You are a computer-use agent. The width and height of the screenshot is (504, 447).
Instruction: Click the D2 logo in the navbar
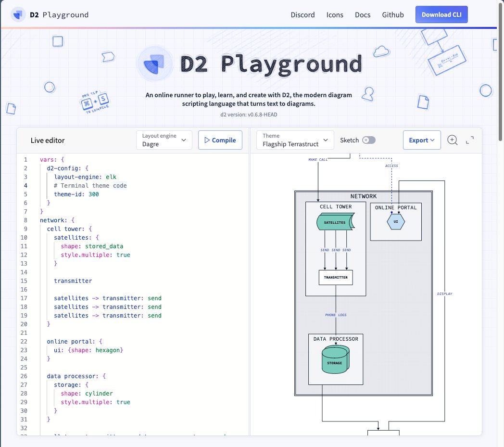coord(18,15)
